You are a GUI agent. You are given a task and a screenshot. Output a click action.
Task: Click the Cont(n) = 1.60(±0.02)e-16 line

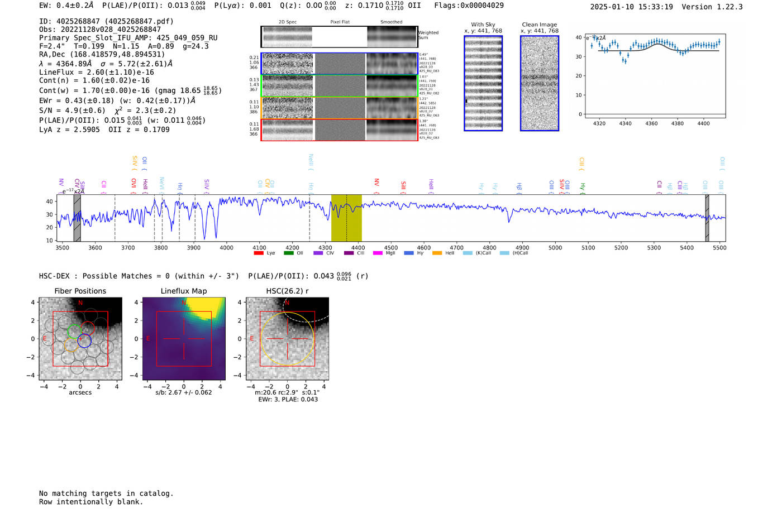coord(94,80)
